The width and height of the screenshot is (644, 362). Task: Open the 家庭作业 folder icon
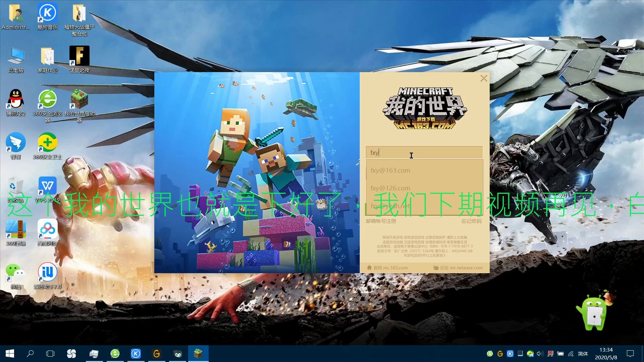coord(48,60)
